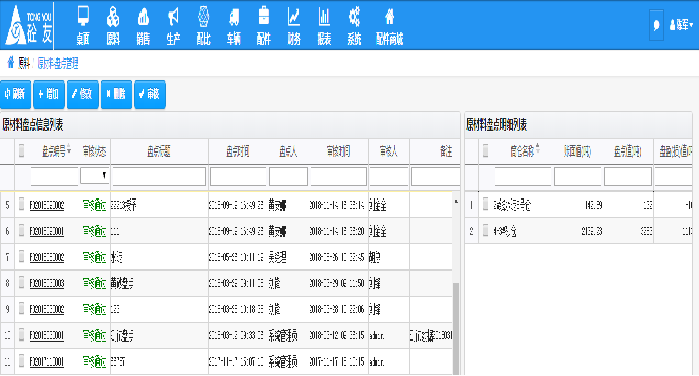Screen dimensions: 699x376
Task: Open the 原料 raw materials cubes icon
Action: click(113, 17)
